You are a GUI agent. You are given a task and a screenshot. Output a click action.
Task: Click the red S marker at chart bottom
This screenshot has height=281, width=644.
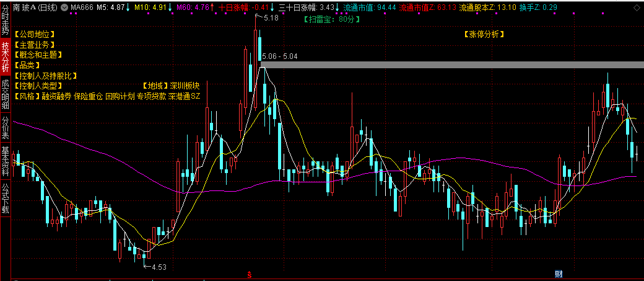click(x=249, y=274)
